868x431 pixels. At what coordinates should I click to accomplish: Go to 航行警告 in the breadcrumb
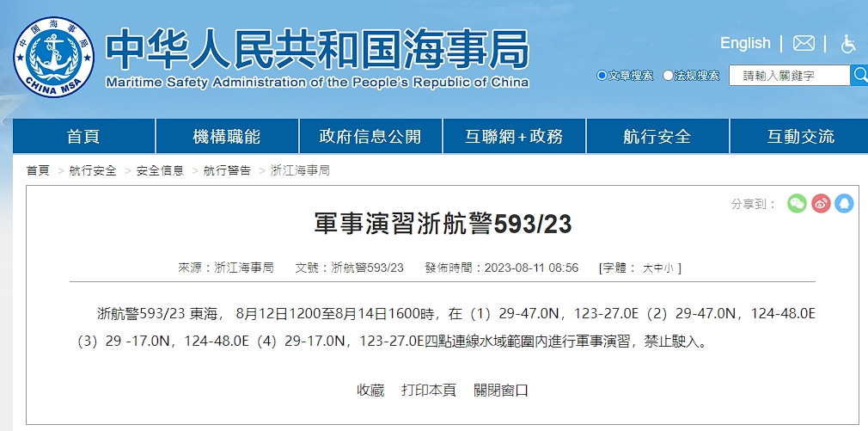227,170
